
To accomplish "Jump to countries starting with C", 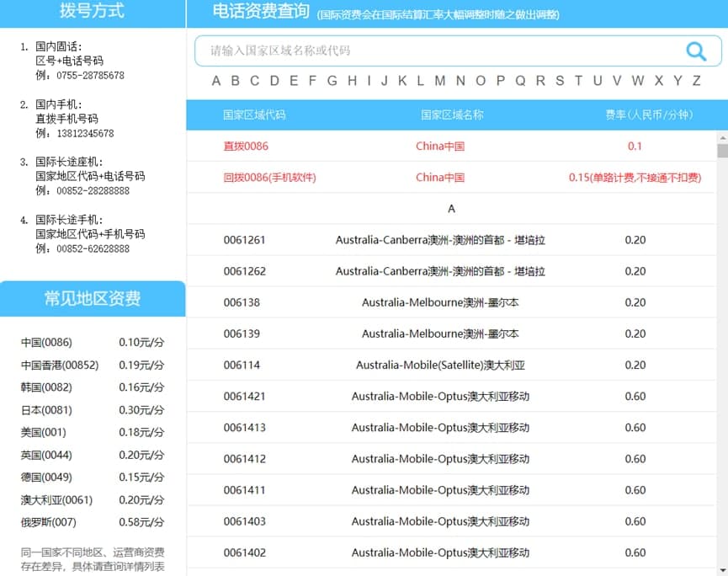I will (255, 81).
